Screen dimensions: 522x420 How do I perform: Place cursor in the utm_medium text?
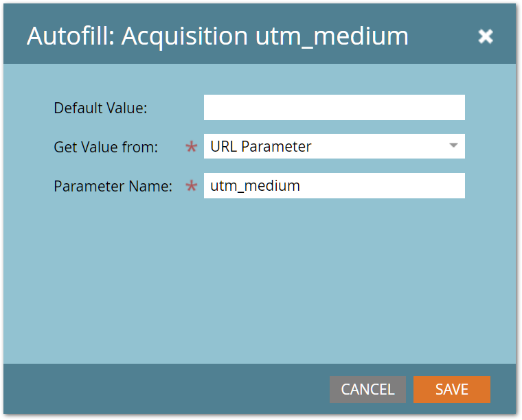[x=256, y=185]
